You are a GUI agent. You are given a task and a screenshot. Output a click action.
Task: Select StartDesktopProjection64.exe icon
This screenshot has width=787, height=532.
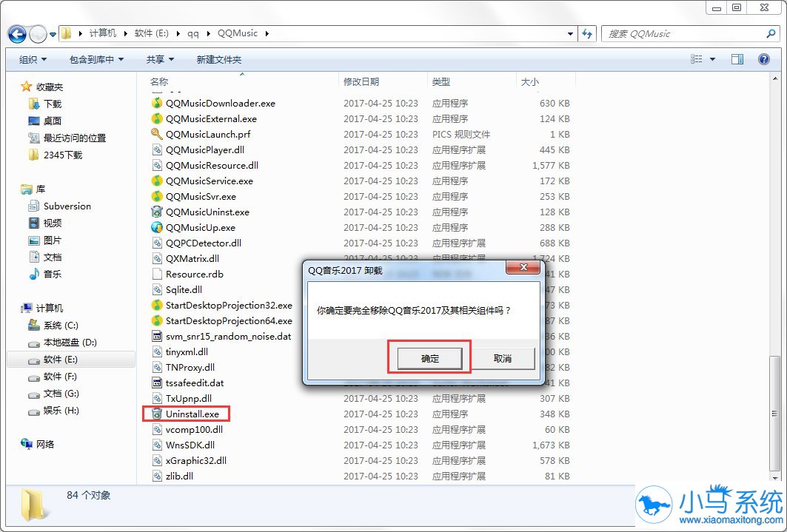157,321
